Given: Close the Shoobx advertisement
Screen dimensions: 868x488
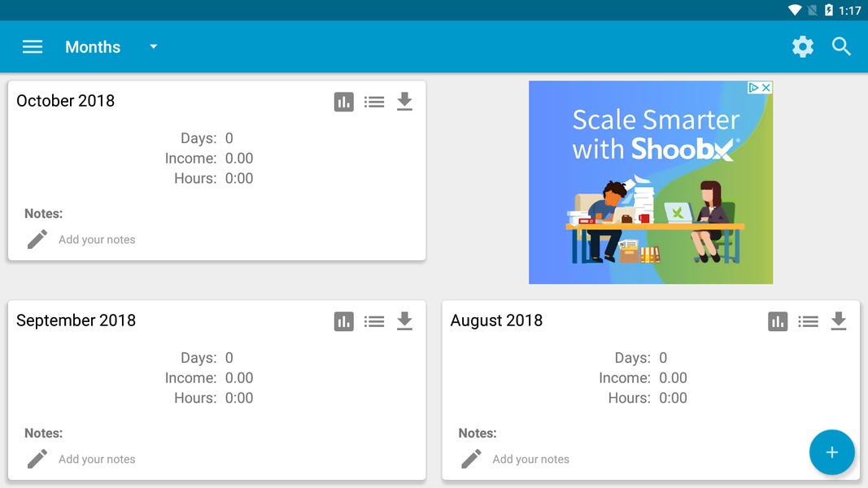Looking at the screenshot, I should (x=766, y=87).
